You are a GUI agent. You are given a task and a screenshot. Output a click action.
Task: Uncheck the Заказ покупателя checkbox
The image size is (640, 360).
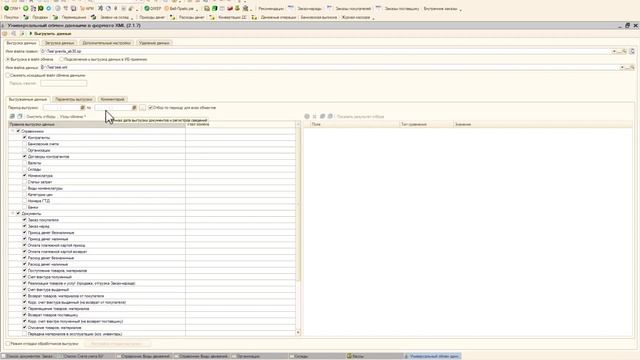click(x=24, y=220)
